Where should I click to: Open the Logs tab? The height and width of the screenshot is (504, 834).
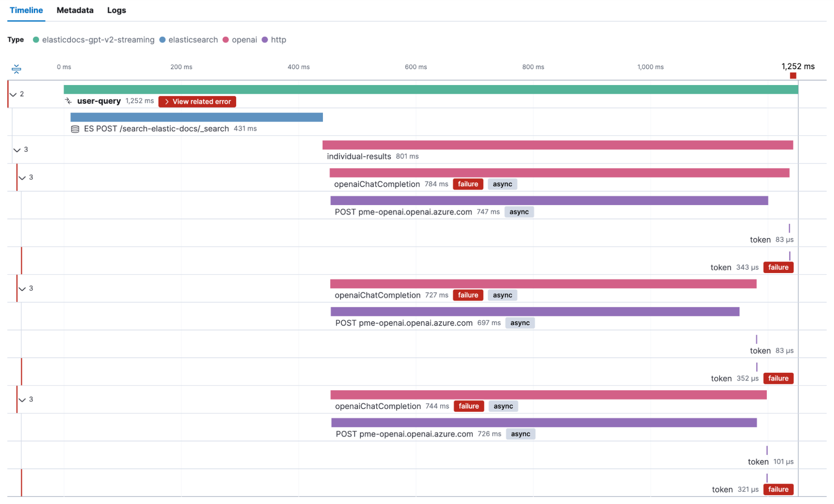coord(116,10)
